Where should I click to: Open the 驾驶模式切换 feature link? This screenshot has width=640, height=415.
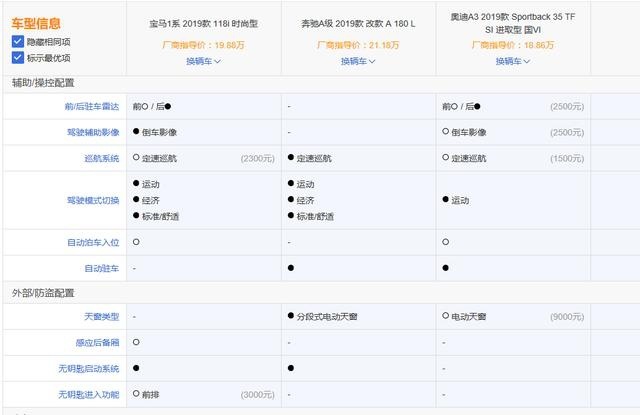93,200
